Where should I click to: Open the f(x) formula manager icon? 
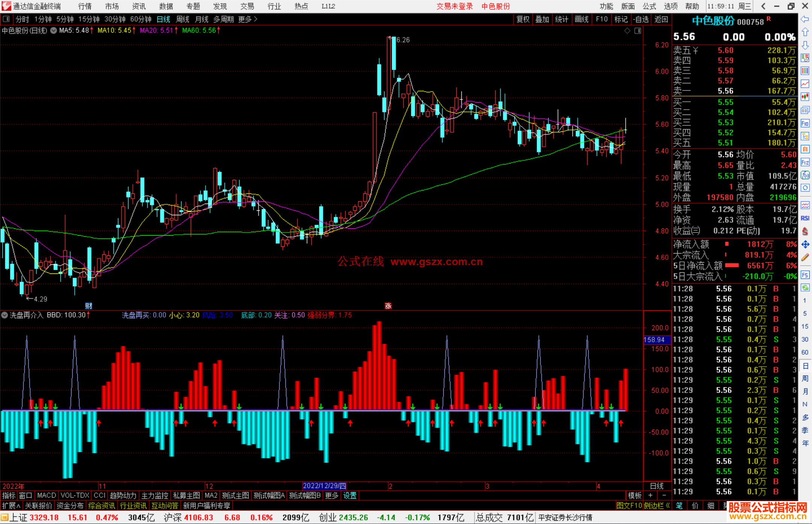tap(805, 175)
